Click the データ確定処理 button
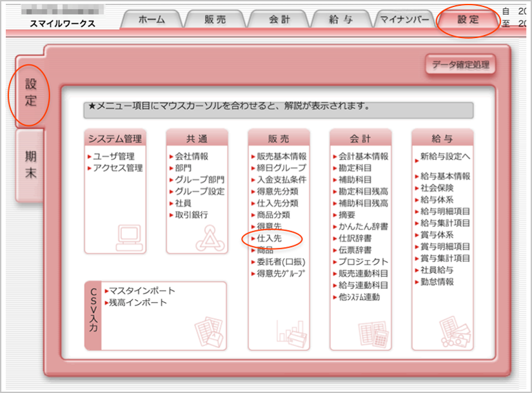 460,65
